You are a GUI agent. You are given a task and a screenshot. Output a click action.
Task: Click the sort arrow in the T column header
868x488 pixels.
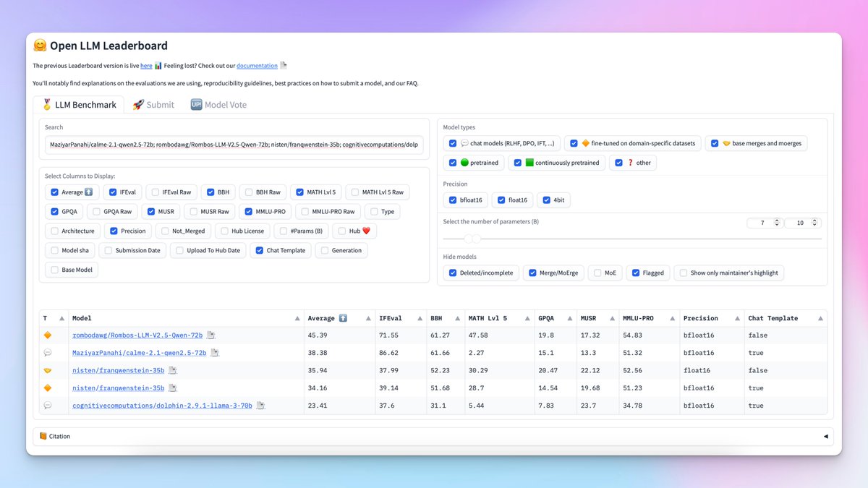[x=61, y=318]
